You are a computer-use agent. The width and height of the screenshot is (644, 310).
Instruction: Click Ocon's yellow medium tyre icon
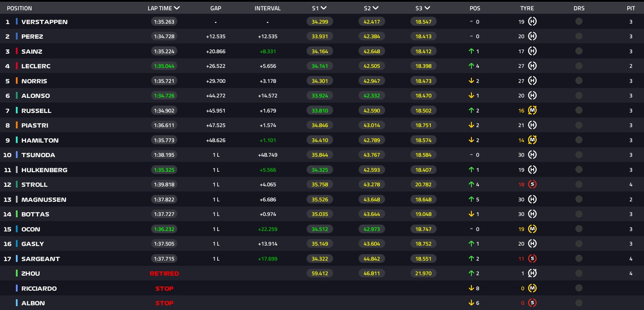532,229
